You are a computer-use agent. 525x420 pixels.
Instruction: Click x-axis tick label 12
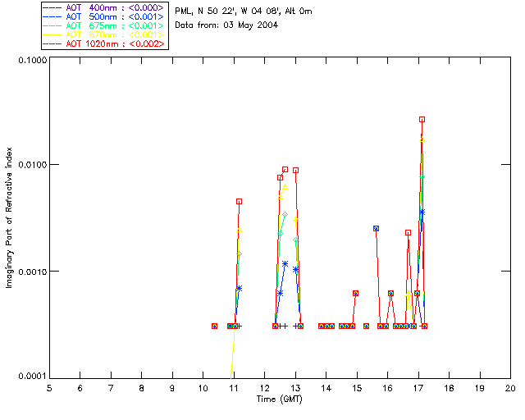pyautogui.click(x=264, y=388)
